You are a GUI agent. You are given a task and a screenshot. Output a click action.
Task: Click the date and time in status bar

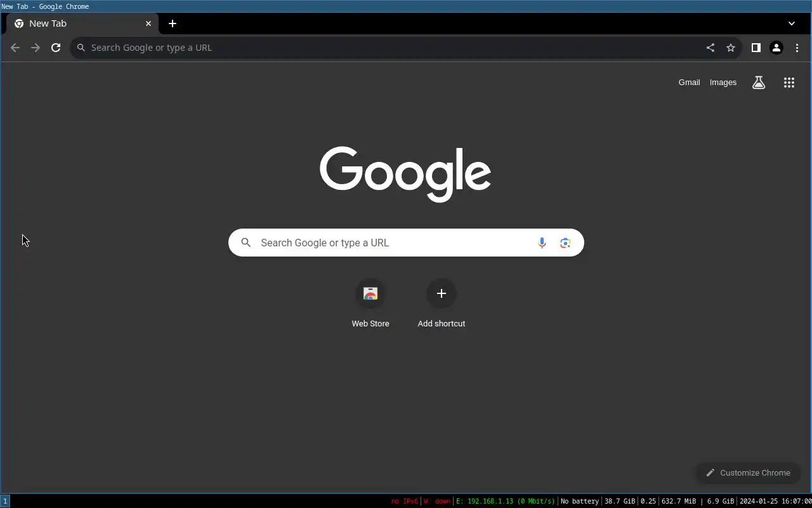pos(775,501)
